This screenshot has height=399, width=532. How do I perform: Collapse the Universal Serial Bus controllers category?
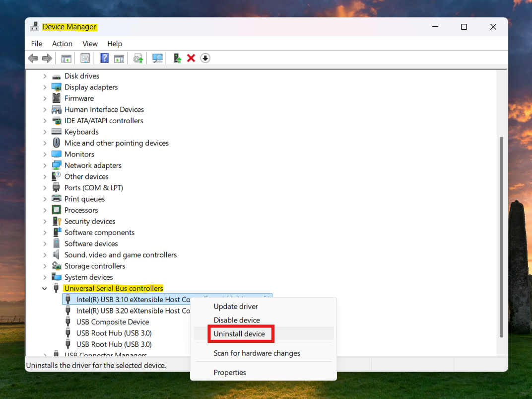(x=44, y=288)
